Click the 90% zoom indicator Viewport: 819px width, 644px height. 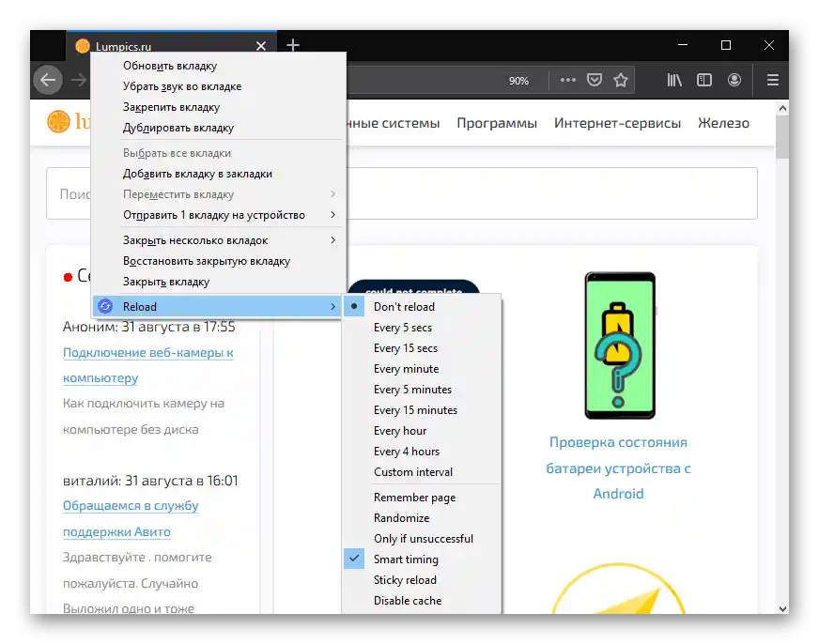coord(518,81)
